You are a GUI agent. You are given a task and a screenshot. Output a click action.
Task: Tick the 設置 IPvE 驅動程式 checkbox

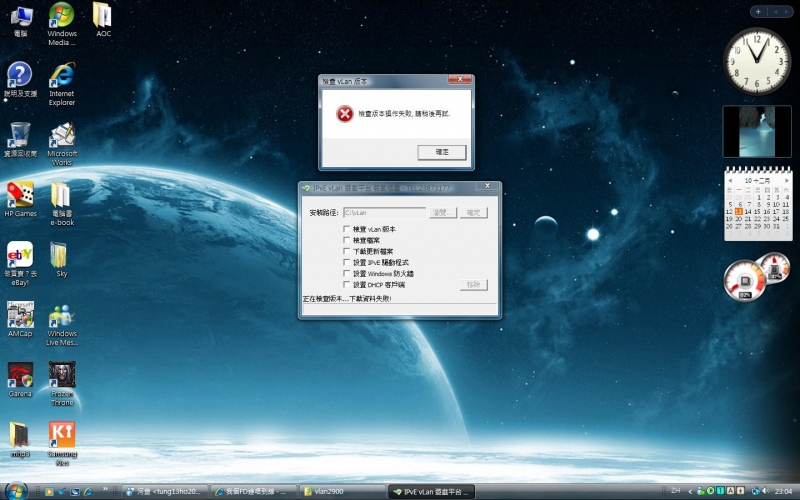click(x=346, y=262)
